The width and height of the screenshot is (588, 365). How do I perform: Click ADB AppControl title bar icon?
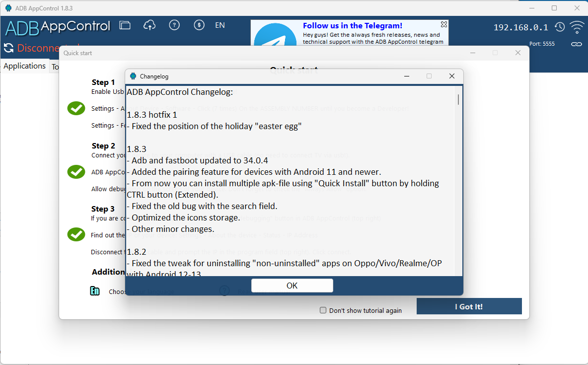[x=8, y=8]
